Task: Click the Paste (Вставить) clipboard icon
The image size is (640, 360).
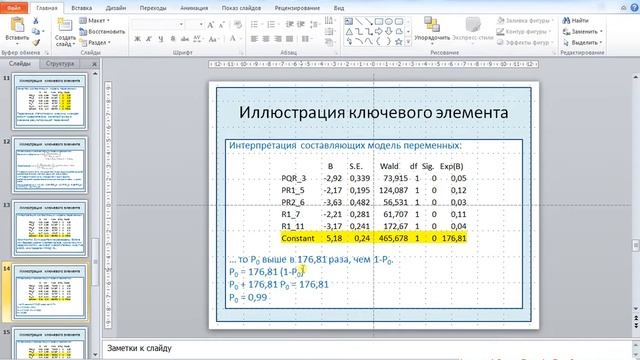Action: [x=17, y=25]
